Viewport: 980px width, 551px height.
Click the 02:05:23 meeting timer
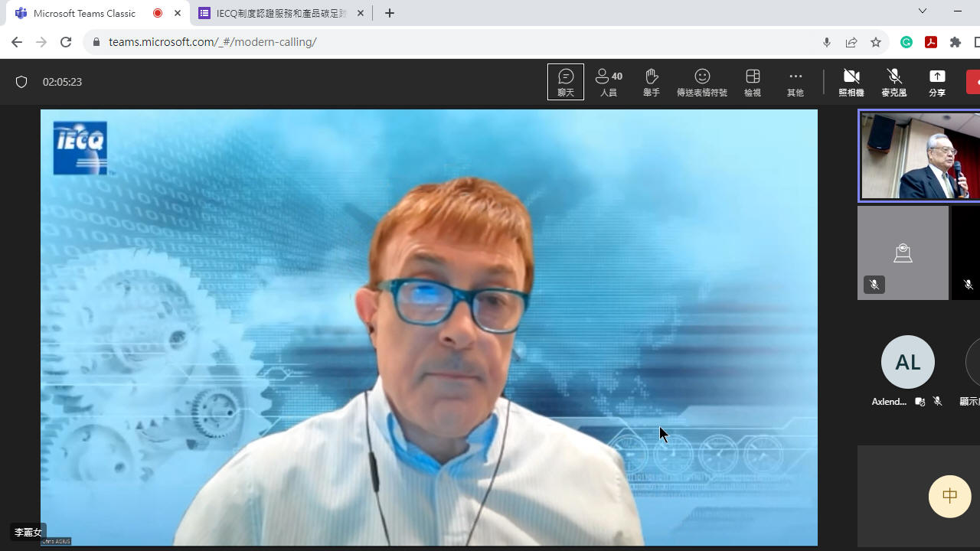pyautogui.click(x=62, y=82)
